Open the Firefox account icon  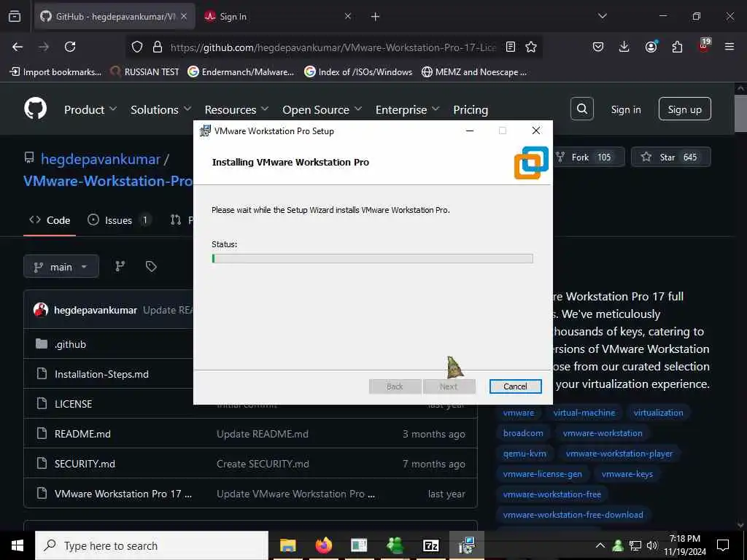coord(651,47)
